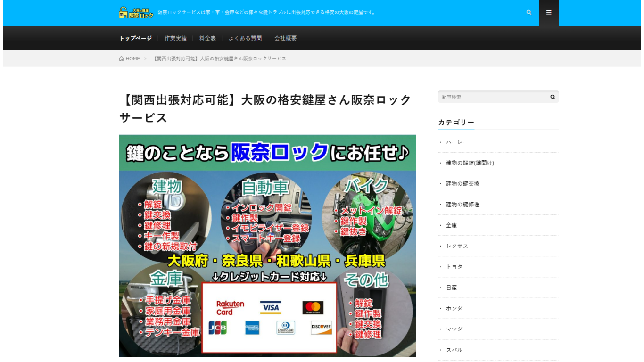This screenshot has width=644, height=362.
Task: Select the 建物の解錠(鍵開け) category
Action: tap(470, 163)
